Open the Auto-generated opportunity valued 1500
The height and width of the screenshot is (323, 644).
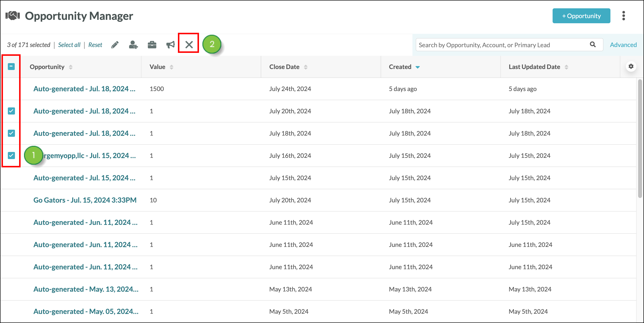[84, 89]
